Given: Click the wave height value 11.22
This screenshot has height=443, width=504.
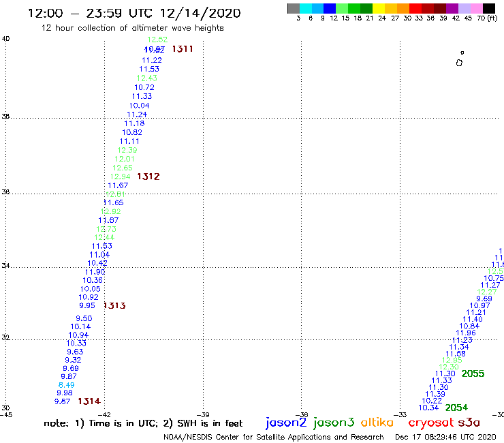Looking at the screenshot, I should [152, 60].
